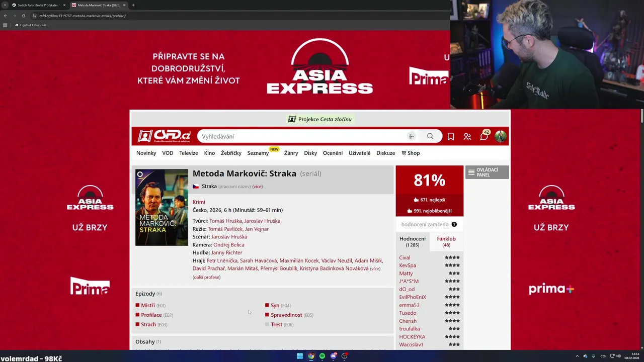Open search filter options icon

pos(411,136)
